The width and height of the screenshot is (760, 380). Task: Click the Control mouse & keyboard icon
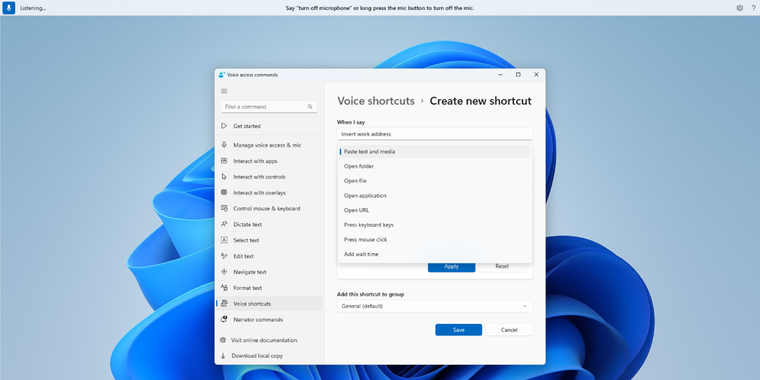pos(224,208)
